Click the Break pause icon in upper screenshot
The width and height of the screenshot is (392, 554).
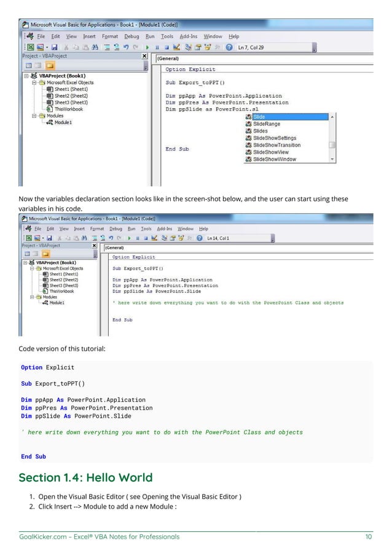[157, 47]
